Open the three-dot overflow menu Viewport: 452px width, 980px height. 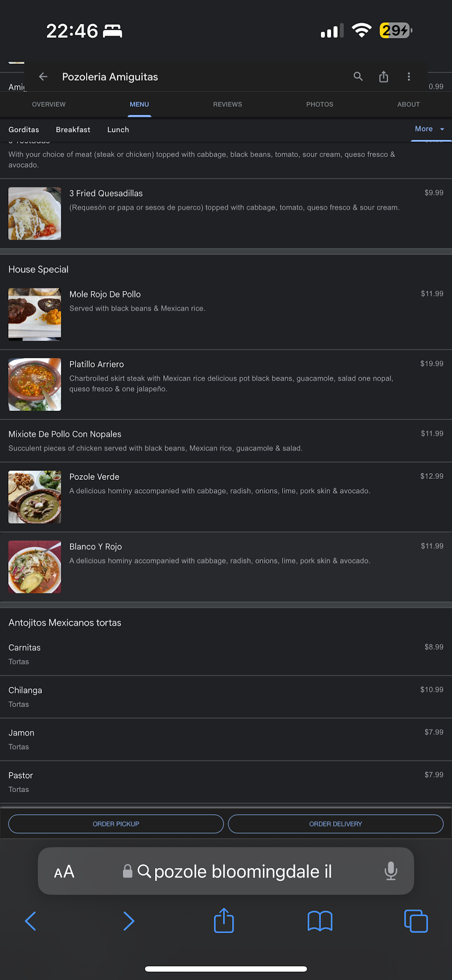coord(409,77)
